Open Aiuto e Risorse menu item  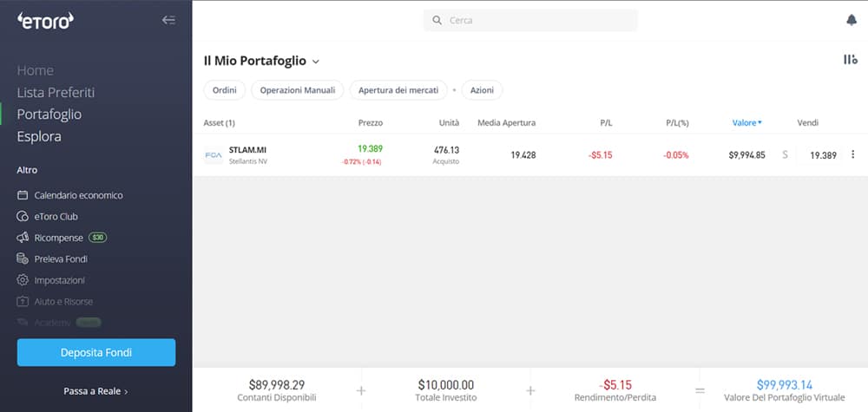click(63, 301)
